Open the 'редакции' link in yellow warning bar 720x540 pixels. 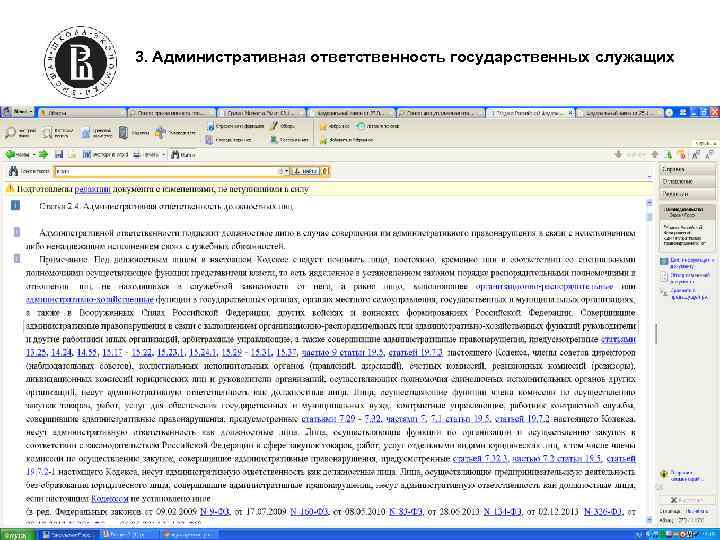point(92,189)
